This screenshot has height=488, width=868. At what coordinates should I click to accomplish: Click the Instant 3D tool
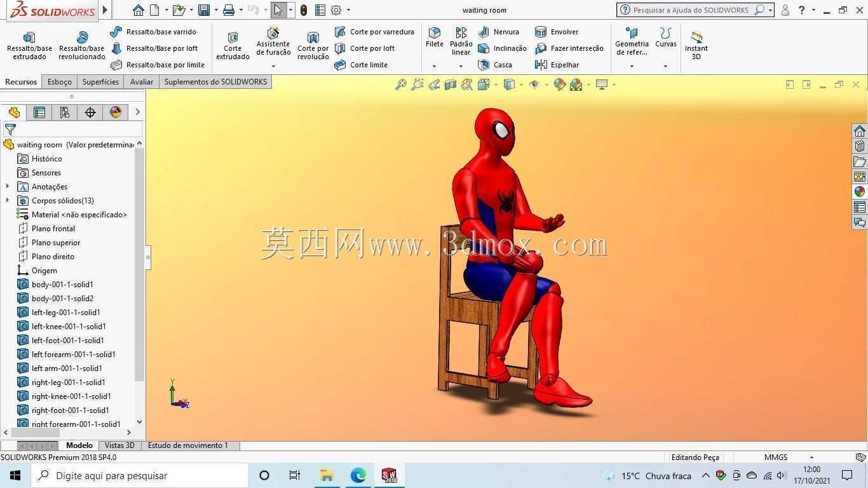696,45
